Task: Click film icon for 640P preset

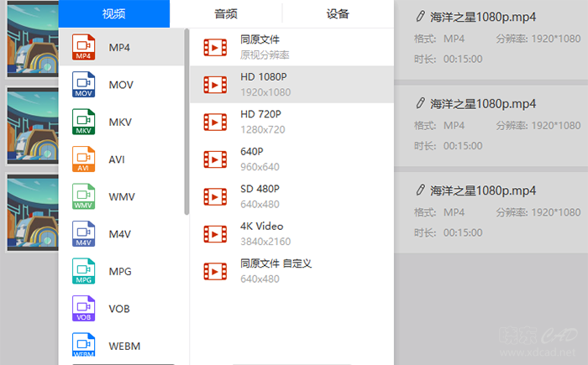Action: tap(215, 159)
